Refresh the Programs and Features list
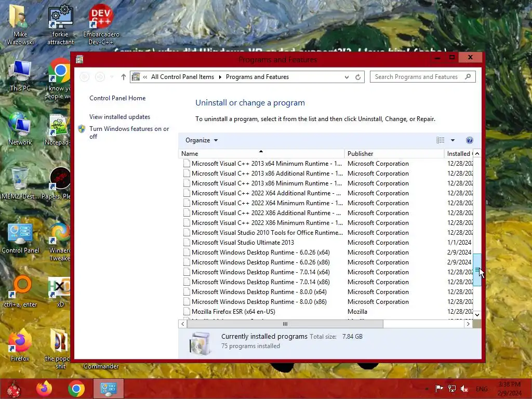Image resolution: width=532 pixels, height=399 pixels. click(358, 77)
